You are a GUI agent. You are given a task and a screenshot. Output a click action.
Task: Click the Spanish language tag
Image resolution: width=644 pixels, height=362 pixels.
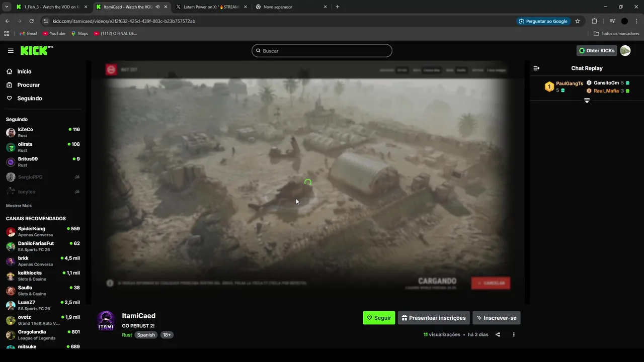[x=146, y=335]
